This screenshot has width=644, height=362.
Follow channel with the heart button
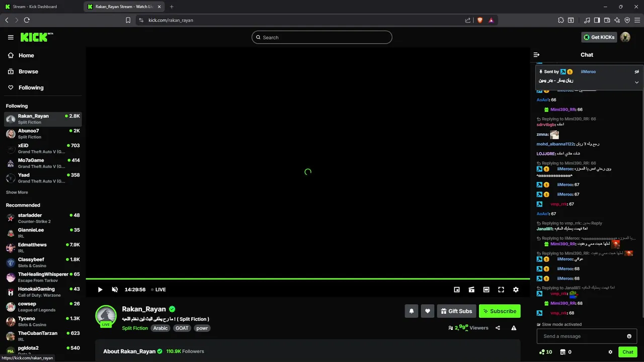pos(428,311)
